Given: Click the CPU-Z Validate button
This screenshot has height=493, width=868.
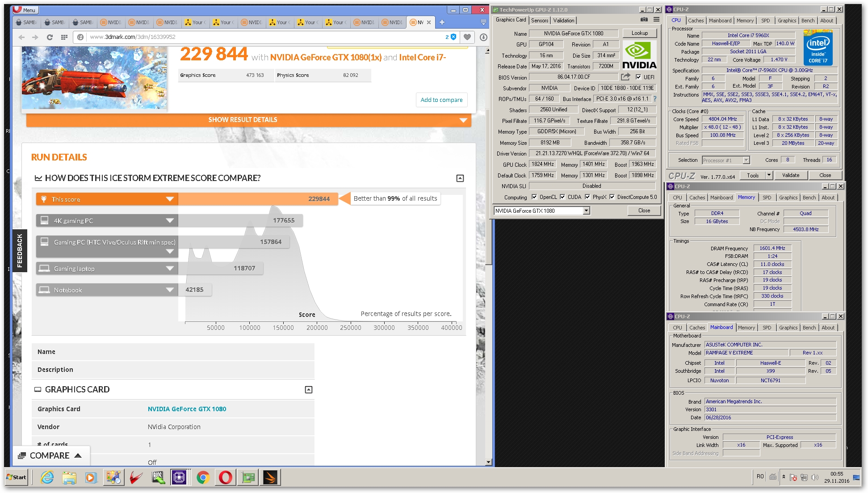Looking at the screenshot, I should click(790, 175).
